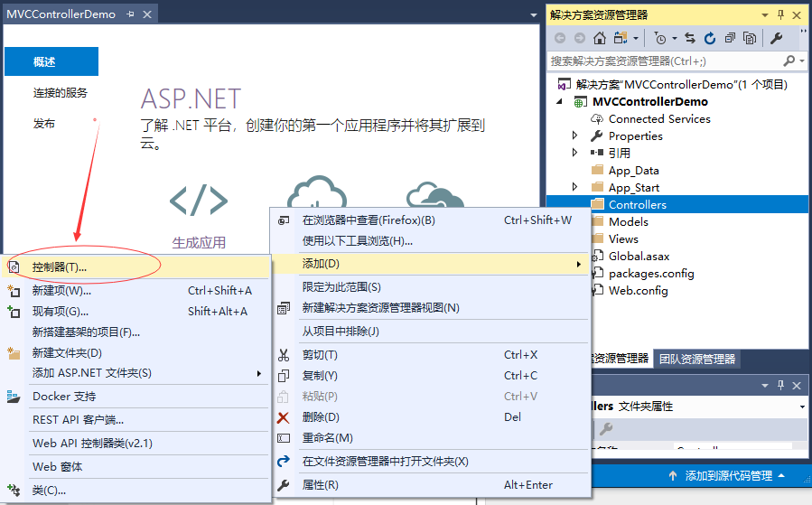Click the Home icon in Solution Explorer toolbar
The height and width of the screenshot is (505, 812).
coord(600,38)
